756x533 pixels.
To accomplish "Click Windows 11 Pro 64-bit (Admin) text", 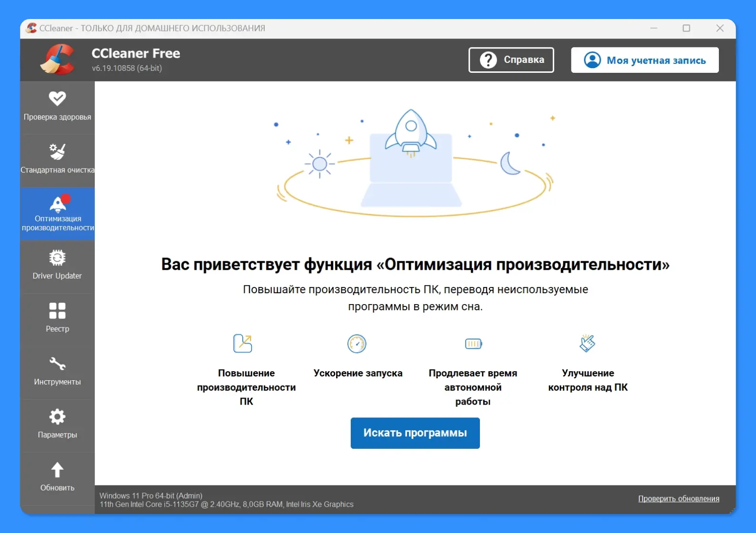I will point(151,495).
